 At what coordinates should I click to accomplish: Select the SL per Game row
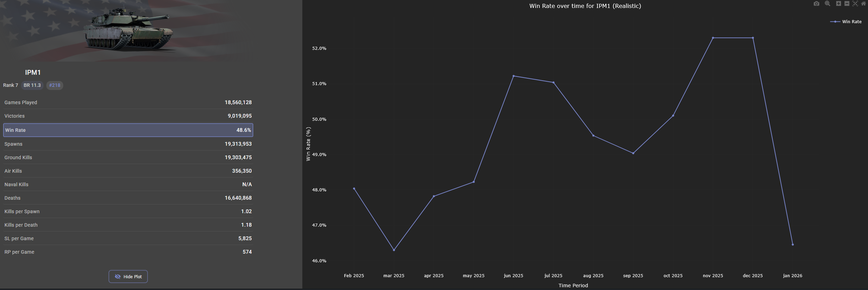click(x=128, y=238)
